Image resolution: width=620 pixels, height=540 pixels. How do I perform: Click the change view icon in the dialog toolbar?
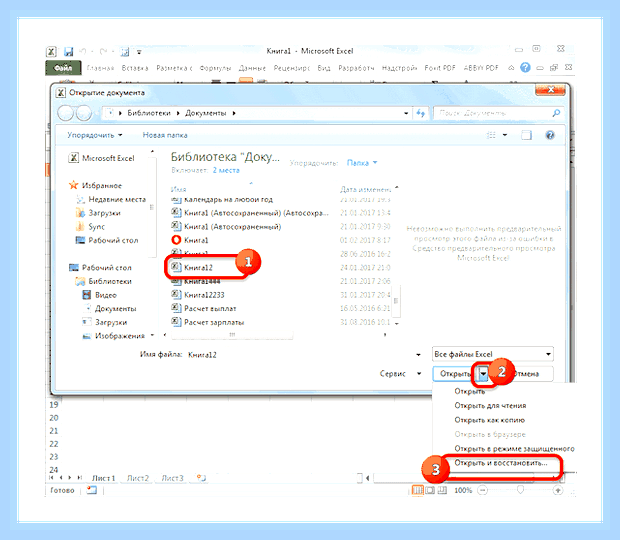(491, 135)
